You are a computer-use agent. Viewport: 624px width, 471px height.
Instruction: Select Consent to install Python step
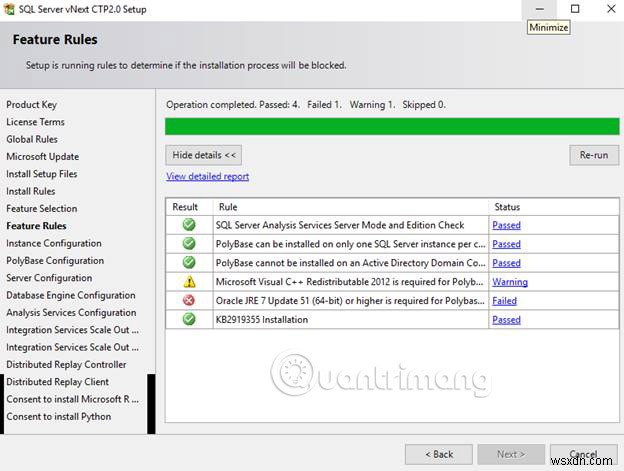58,417
